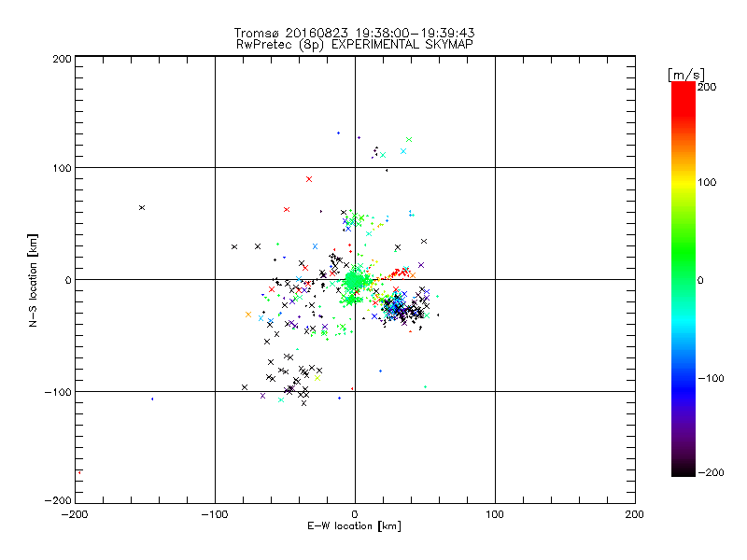This screenshot has height=560, width=747.
Task: Click the colorbar tick label '0'
Action: (700, 280)
